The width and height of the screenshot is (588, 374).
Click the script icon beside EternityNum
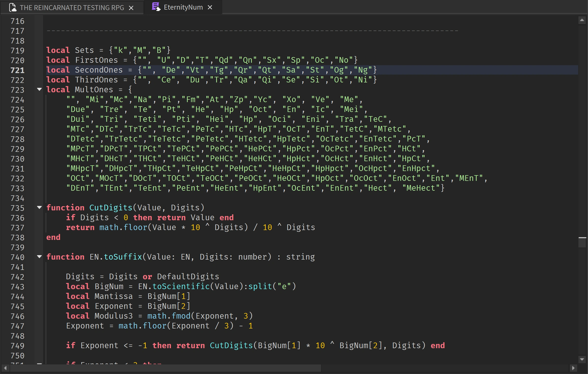click(x=156, y=7)
